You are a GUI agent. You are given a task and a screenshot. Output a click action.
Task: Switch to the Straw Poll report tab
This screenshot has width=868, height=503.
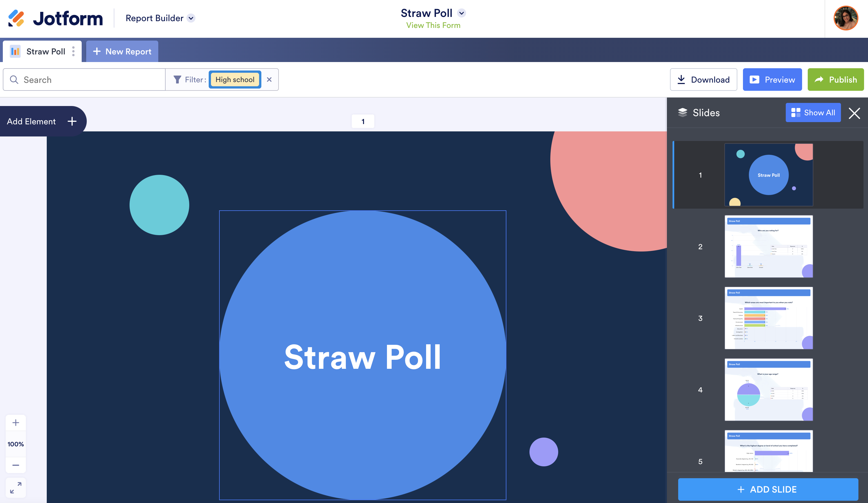pyautogui.click(x=45, y=51)
